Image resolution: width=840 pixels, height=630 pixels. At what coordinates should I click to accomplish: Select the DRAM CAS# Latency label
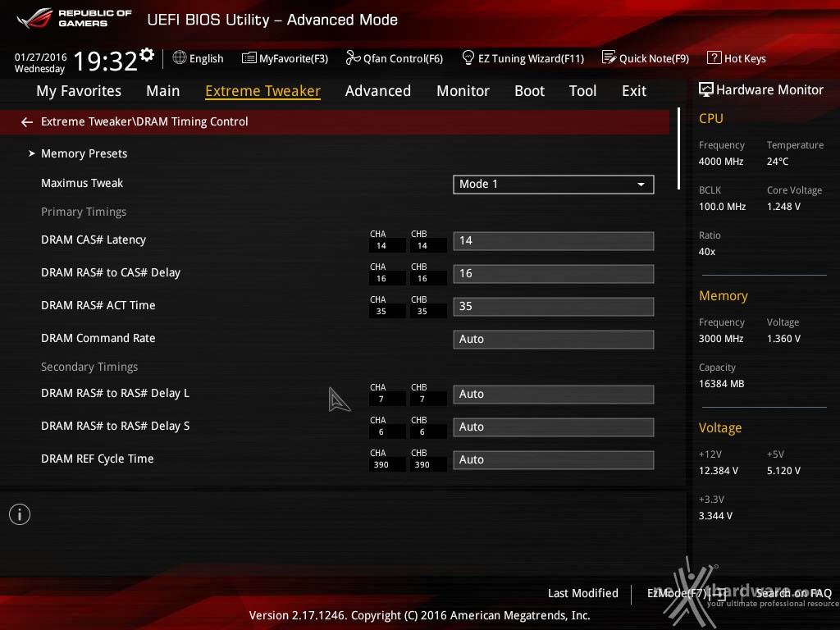tap(94, 240)
